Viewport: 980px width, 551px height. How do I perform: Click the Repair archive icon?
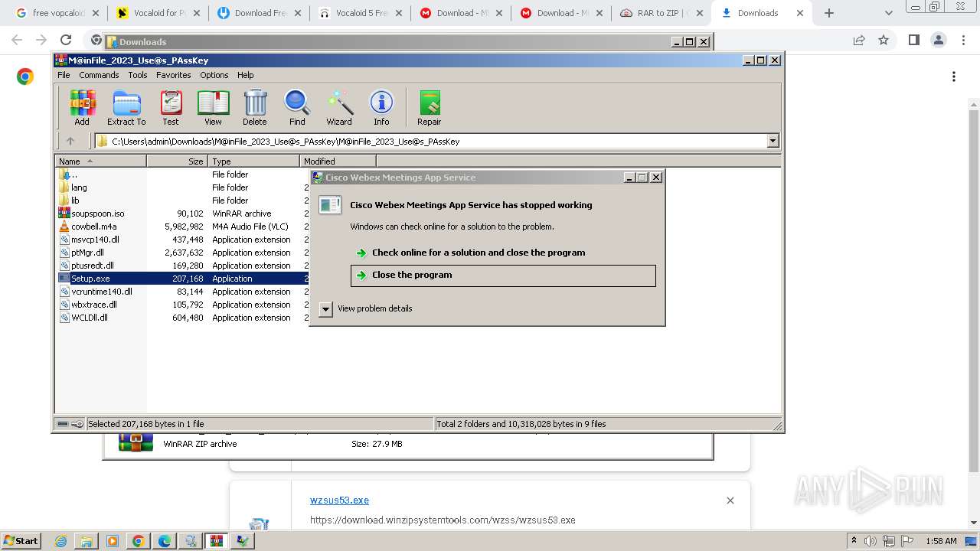(x=429, y=107)
